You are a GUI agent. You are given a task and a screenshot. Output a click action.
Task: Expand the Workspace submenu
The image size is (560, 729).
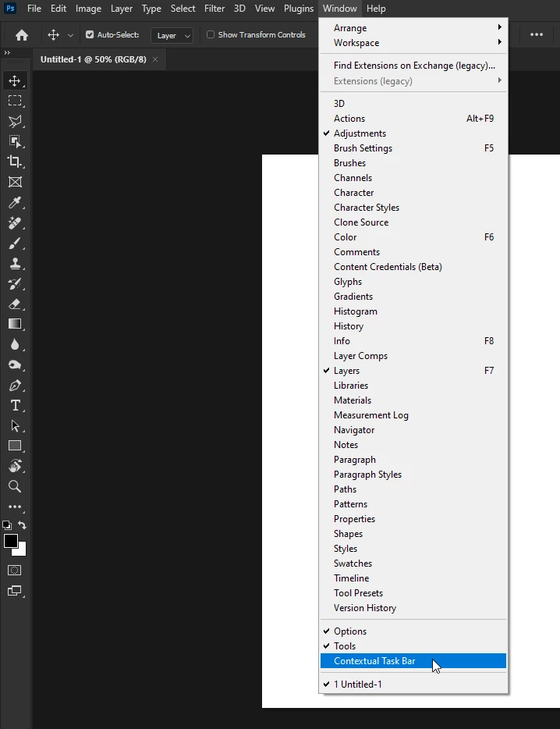tap(413, 43)
